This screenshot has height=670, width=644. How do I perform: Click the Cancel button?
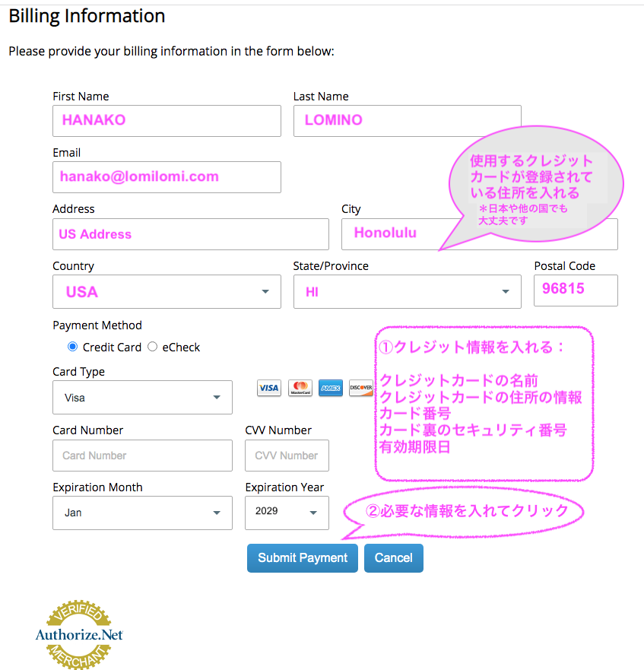tap(394, 558)
